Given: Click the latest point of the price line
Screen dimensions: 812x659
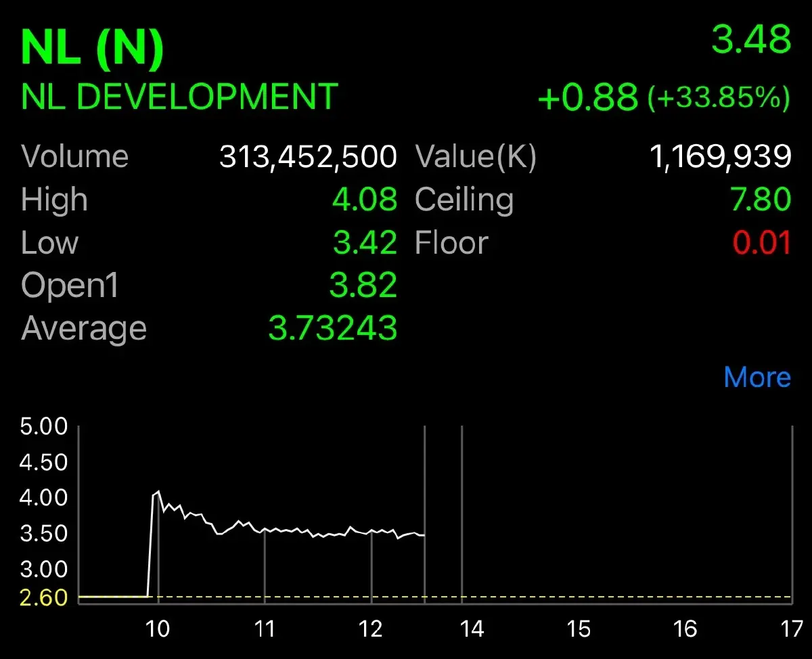Looking at the screenshot, I should coord(424,535).
